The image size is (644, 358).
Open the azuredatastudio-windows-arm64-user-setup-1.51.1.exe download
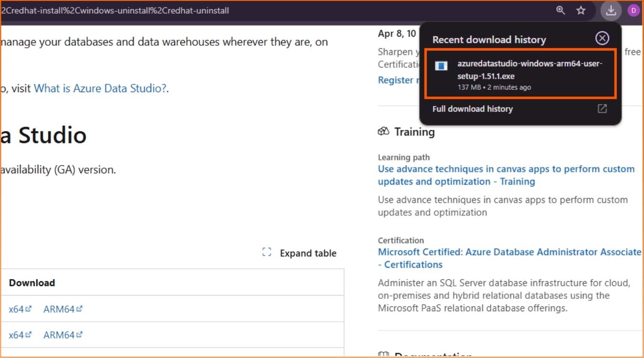pyautogui.click(x=530, y=70)
